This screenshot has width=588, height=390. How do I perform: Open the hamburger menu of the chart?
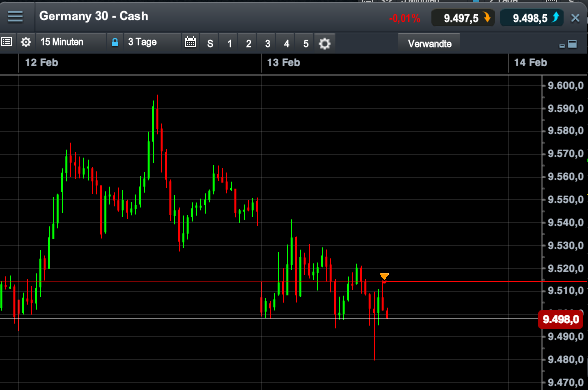pyautogui.click(x=15, y=16)
